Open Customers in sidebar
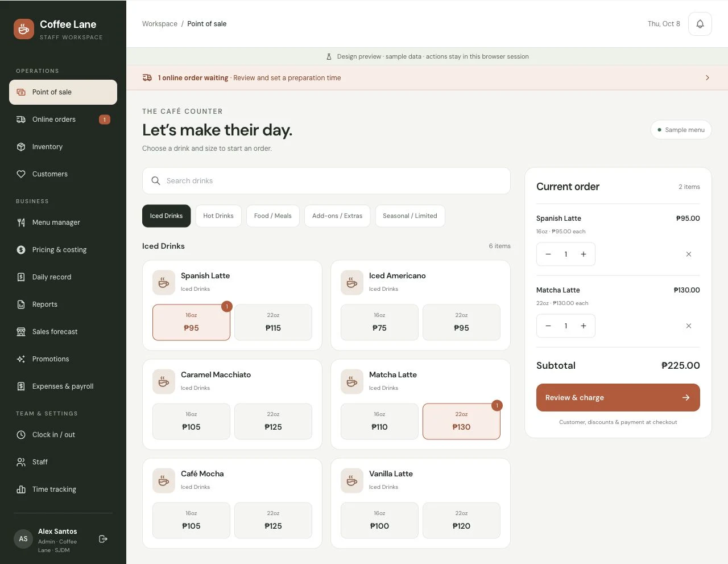Screen dimensions: 728x564 pos(63,174)
